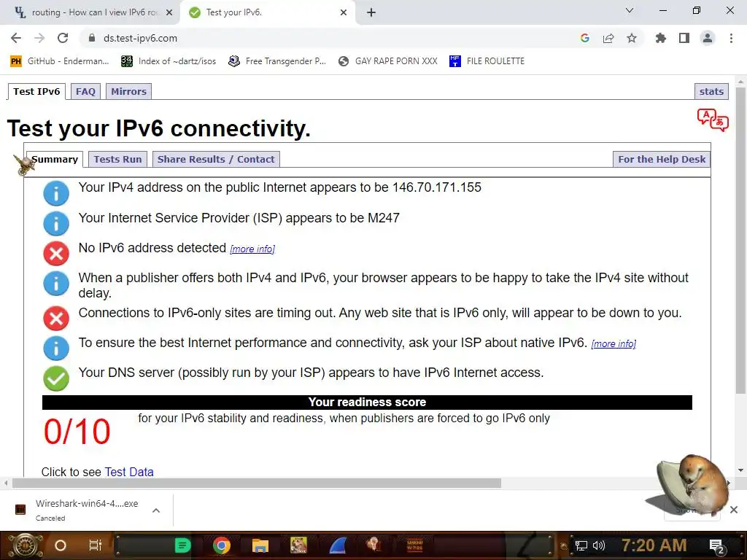Click the ds.test-ipv6.com address bar

[x=329, y=38]
